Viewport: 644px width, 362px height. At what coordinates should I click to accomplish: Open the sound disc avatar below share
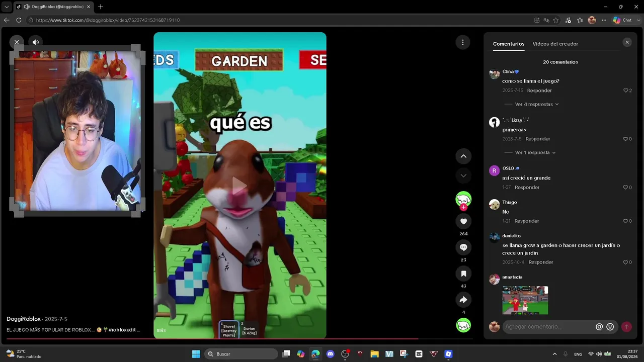463,325
